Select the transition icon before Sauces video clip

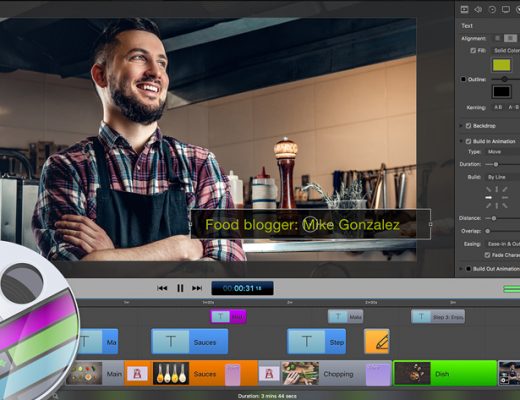click(136, 374)
